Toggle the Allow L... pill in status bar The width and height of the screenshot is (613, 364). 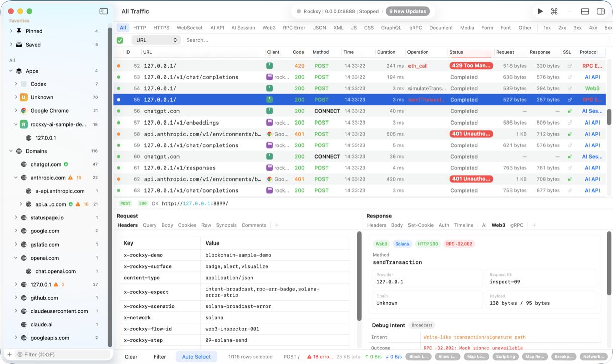tap(447, 357)
